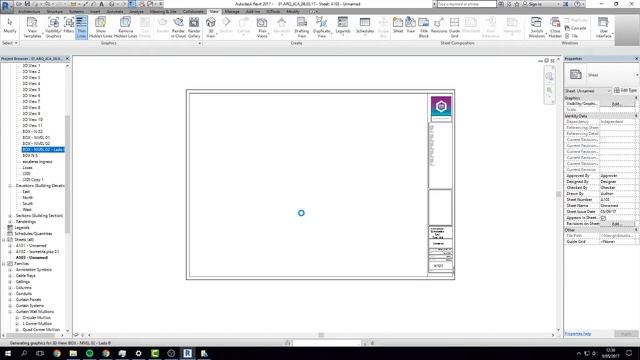Image resolution: width=640 pixels, height=360 pixels.
Task: Toggle Thin Lines display
Action: [81, 27]
